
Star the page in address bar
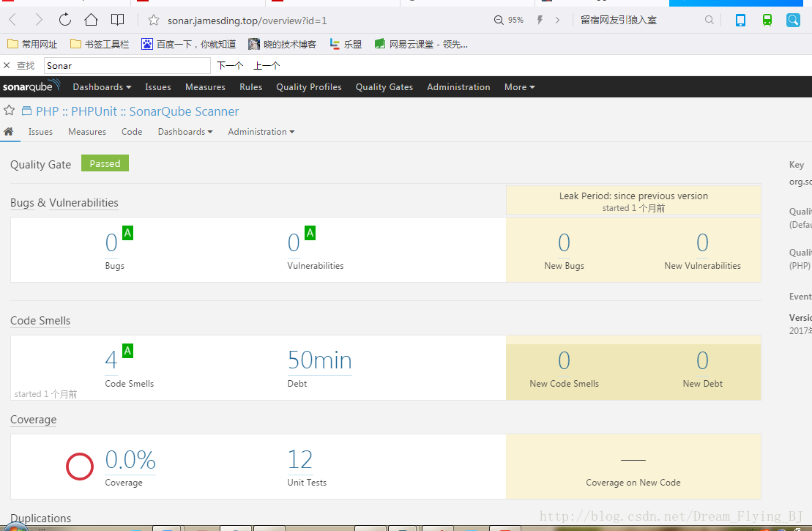coord(154,21)
